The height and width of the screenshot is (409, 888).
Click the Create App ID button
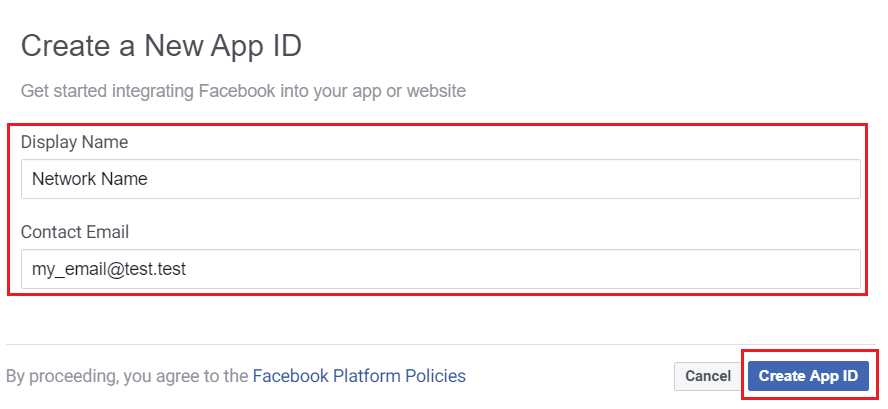(x=808, y=376)
